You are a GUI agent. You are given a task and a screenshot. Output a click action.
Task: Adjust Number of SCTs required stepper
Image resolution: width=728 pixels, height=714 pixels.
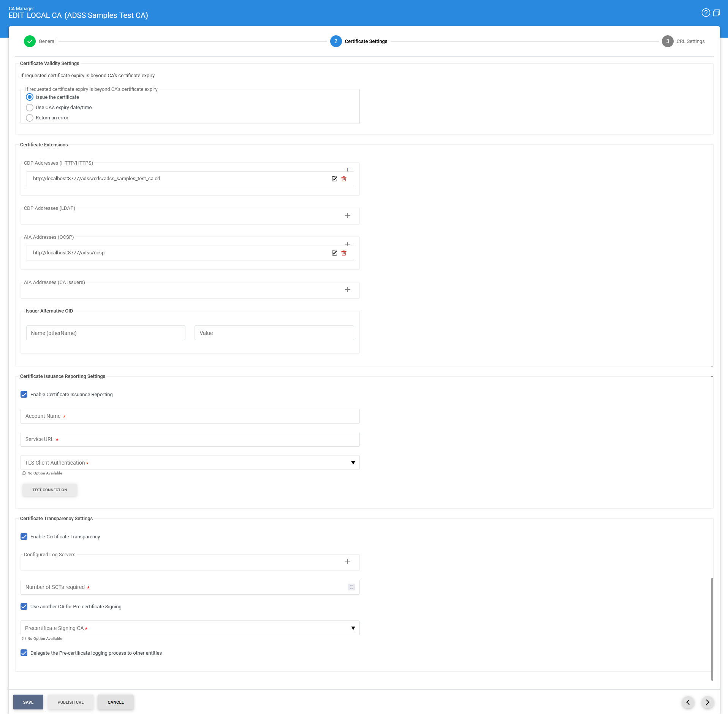point(351,587)
